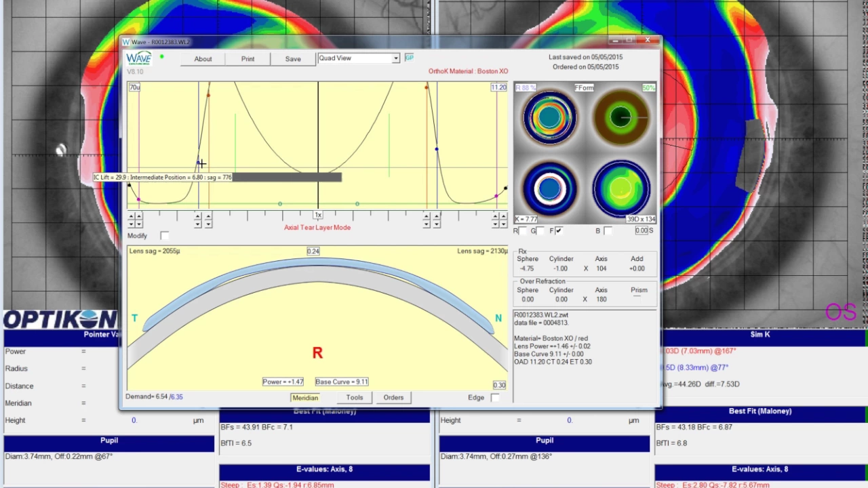The width and height of the screenshot is (868, 488).
Task: Click the FForm label above the maps
Action: click(x=584, y=88)
